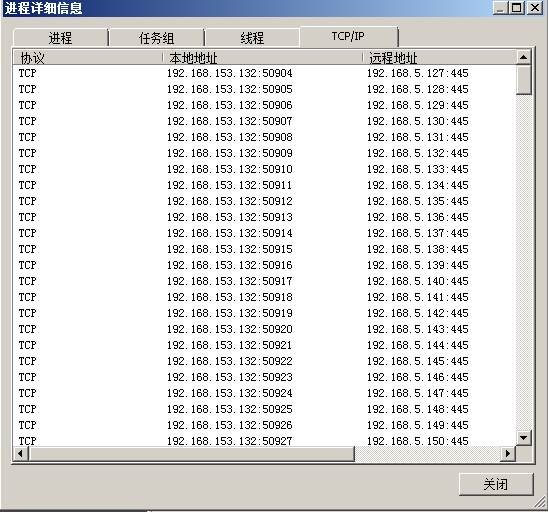Select local address 192.168.153.132:50915
Viewport: 548px width, 512px height.
pos(229,249)
